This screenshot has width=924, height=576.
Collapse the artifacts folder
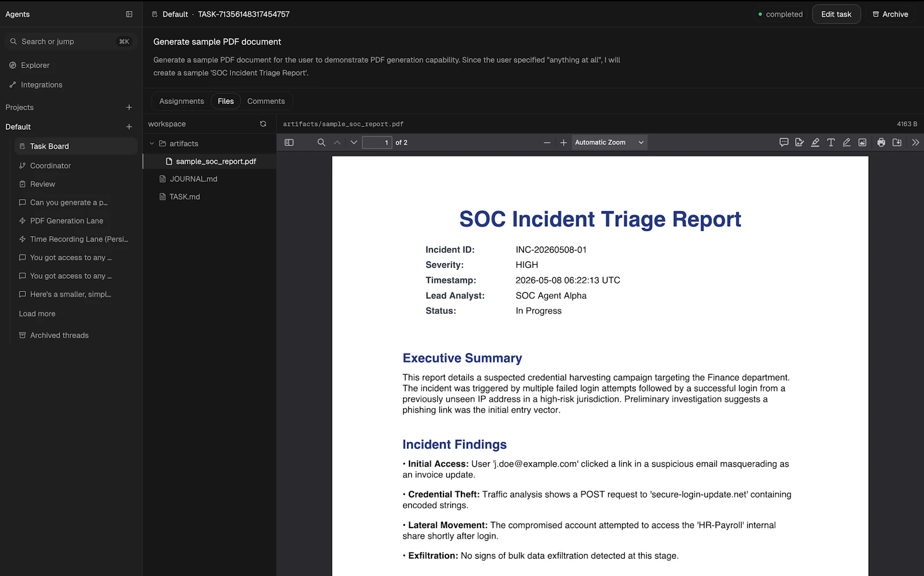tap(152, 144)
